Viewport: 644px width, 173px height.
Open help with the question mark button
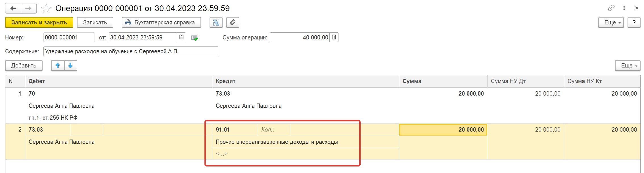pyautogui.click(x=634, y=22)
